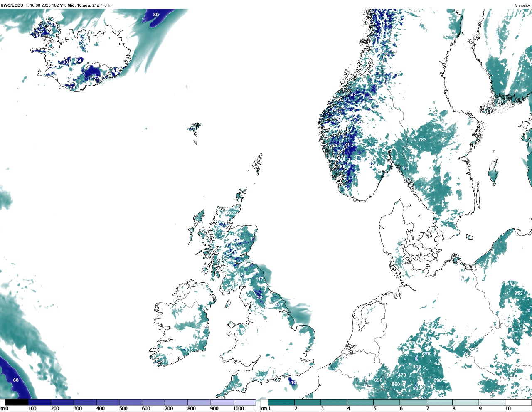This screenshot has width=532, height=412.
Task: Click the '117' value in southern Scotland
Action: coord(260,279)
